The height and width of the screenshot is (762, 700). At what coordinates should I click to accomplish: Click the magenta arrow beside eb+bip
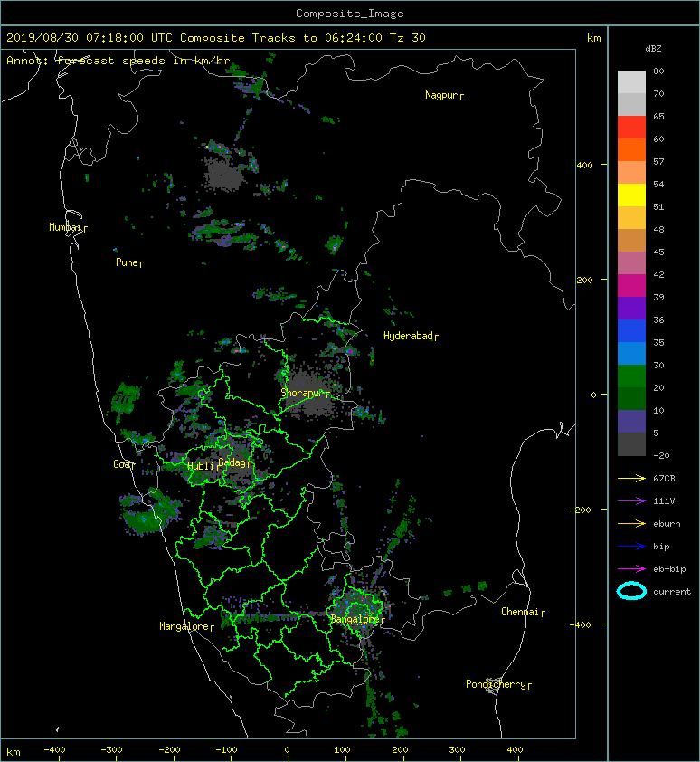click(x=631, y=568)
